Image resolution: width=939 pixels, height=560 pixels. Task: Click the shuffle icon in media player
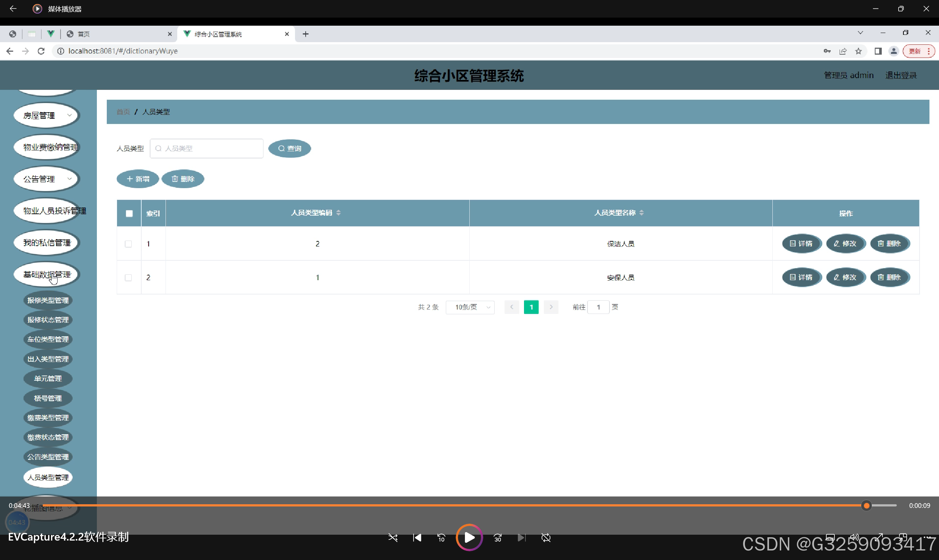click(393, 538)
